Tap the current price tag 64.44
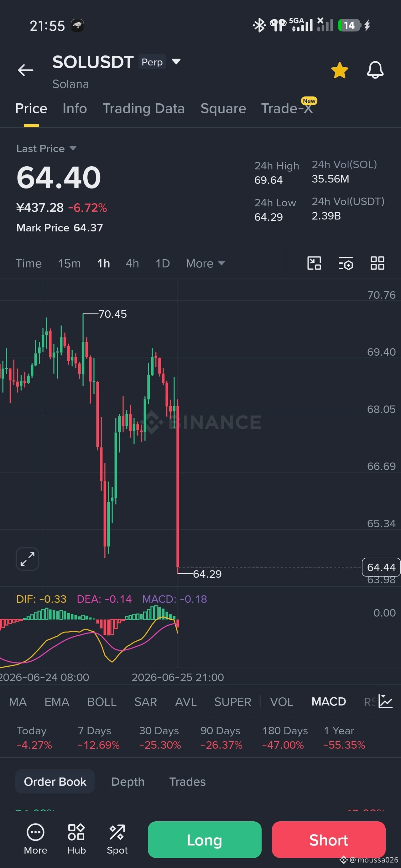Screen dimensions: 401x868 click(x=381, y=567)
